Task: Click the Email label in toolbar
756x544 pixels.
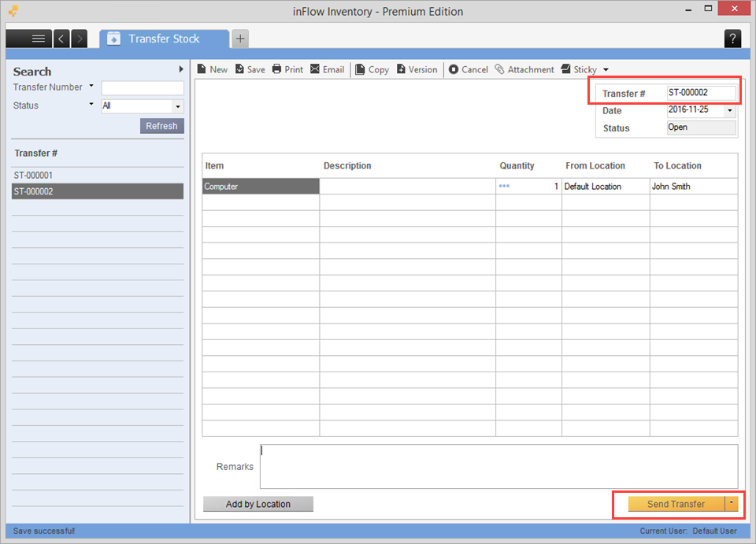Action: (x=334, y=69)
